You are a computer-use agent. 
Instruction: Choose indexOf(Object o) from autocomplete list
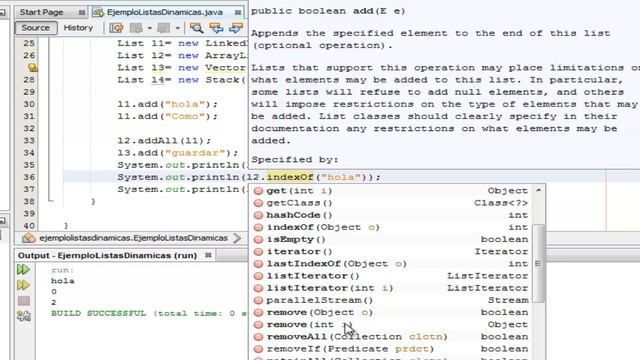[x=391, y=227]
